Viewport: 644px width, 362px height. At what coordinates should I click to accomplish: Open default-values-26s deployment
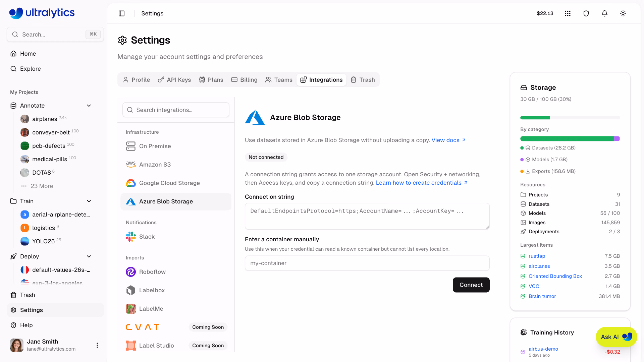point(55,270)
